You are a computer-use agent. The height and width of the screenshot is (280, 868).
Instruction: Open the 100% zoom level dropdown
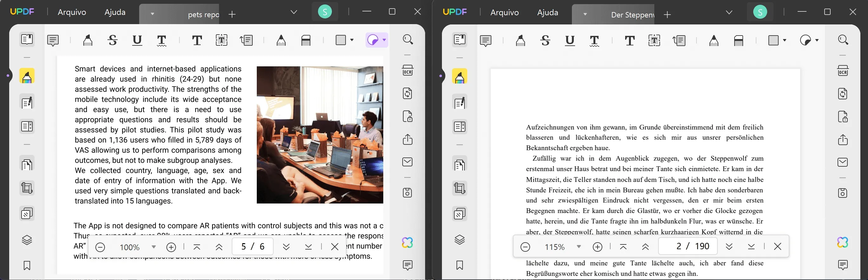[x=154, y=247]
